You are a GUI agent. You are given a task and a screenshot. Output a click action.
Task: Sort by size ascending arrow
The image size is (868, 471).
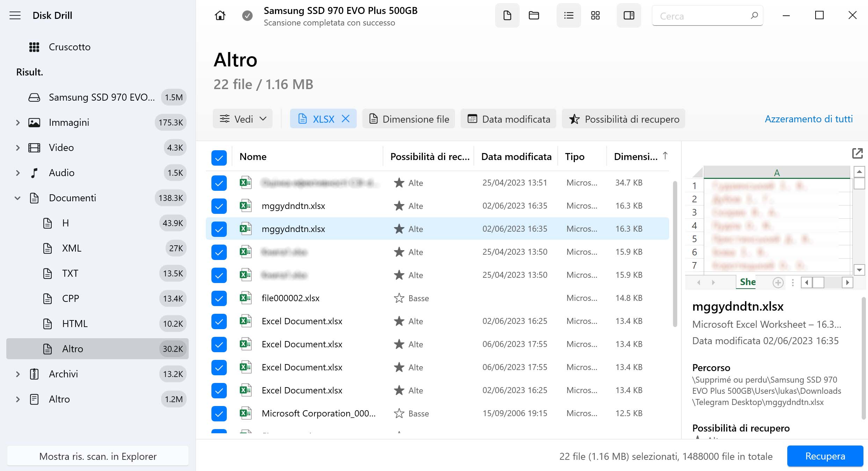(665, 156)
